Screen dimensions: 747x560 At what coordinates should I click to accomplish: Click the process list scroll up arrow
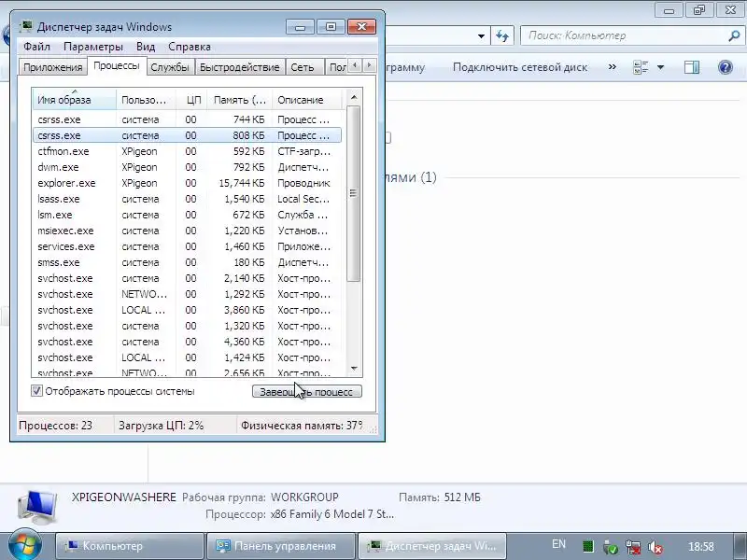point(354,97)
